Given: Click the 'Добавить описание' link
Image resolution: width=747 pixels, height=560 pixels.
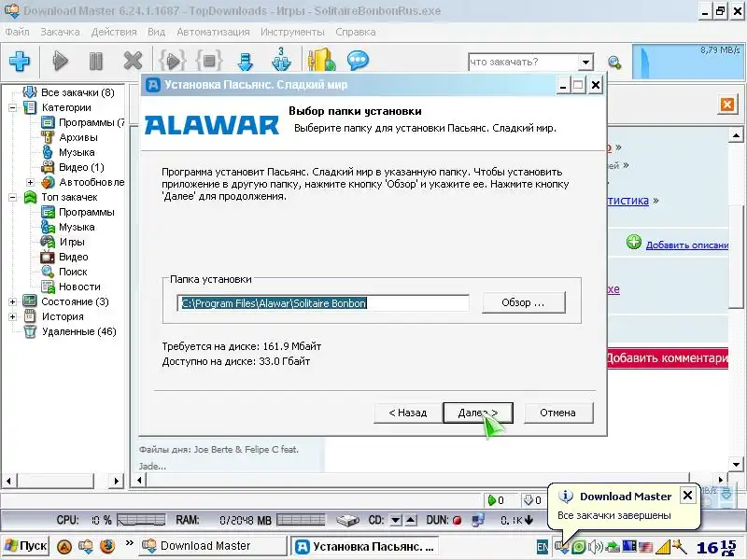Looking at the screenshot, I should pyautogui.click(x=687, y=245).
